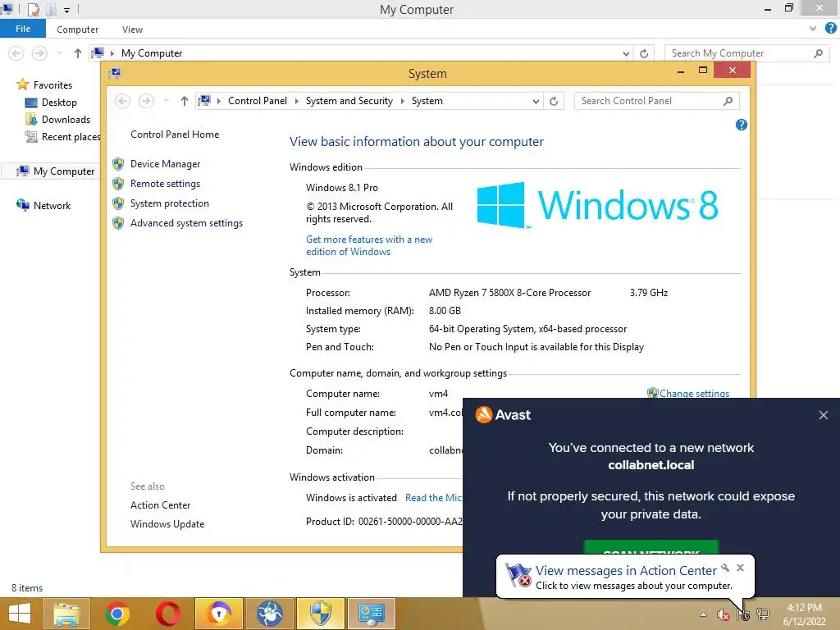Open Advanced system settings
The image size is (840, 630).
pos(186,223)
